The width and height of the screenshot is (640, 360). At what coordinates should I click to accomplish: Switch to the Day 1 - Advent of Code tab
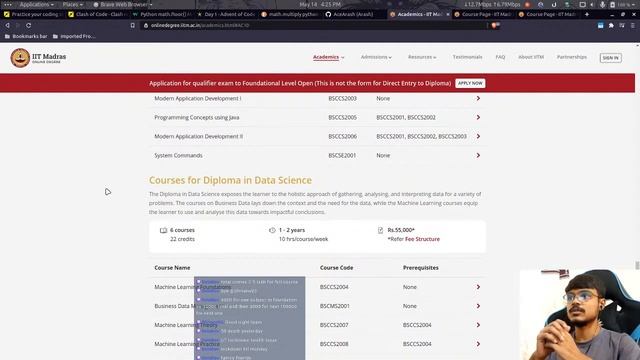pos(227,14)
